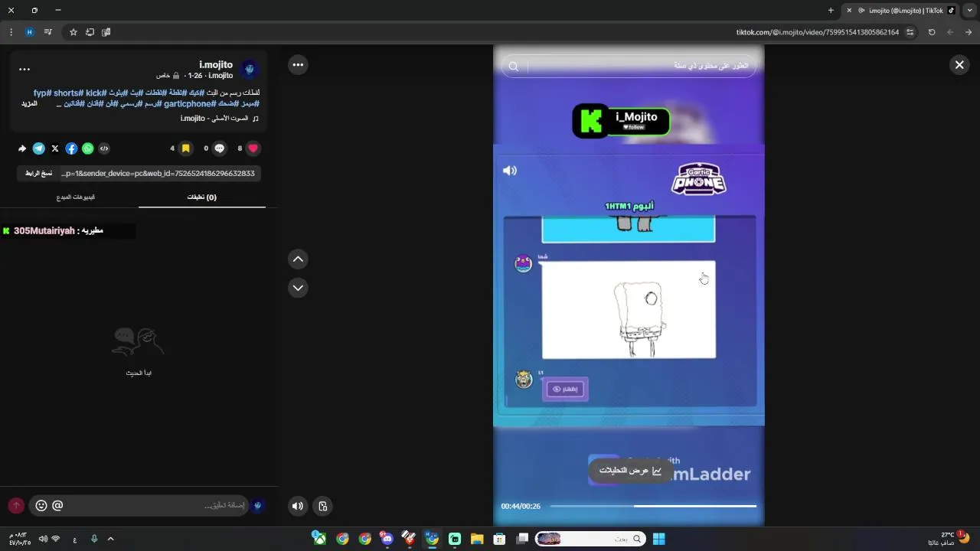Open File Explorer from the taskbar
This screenshot has width=980, height=551.
coord(477,539)
